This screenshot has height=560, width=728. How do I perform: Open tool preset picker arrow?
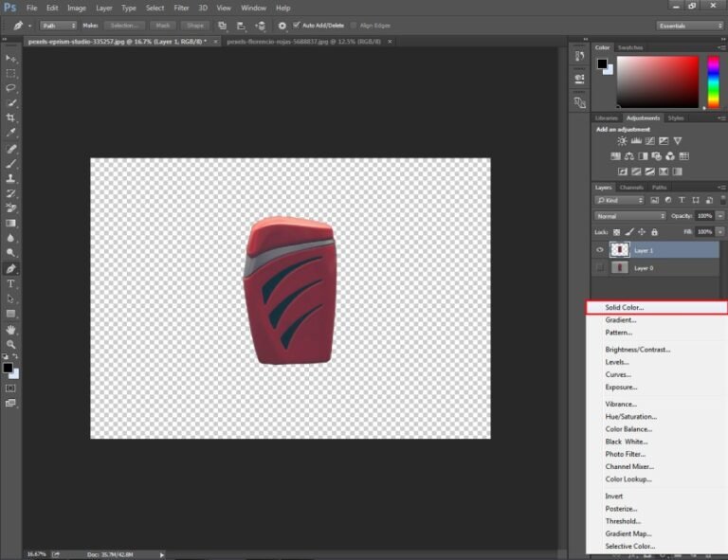coord(29,26)
